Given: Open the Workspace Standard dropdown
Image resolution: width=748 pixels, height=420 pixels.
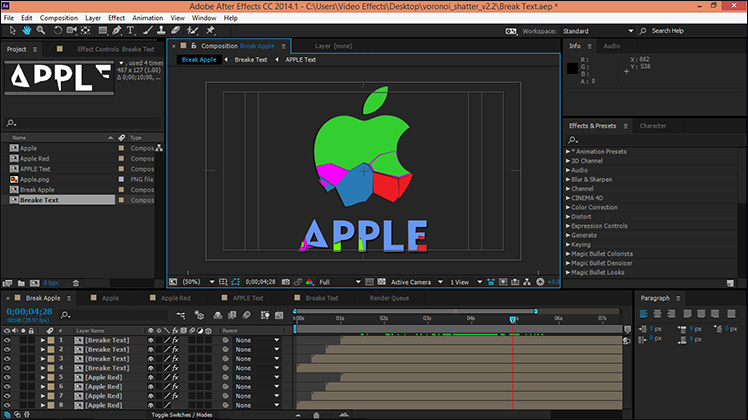Looking at the screenshot, I should tap(598, 31).
